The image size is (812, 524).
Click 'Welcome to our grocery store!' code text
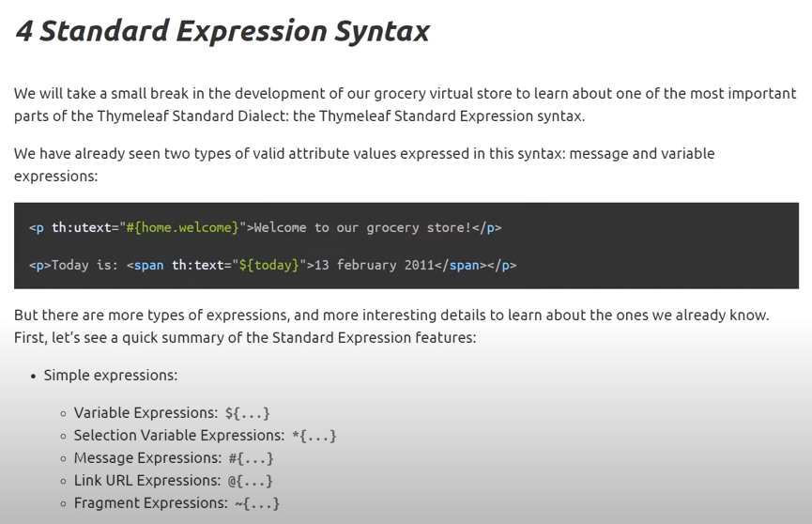(x=362, y=227)
